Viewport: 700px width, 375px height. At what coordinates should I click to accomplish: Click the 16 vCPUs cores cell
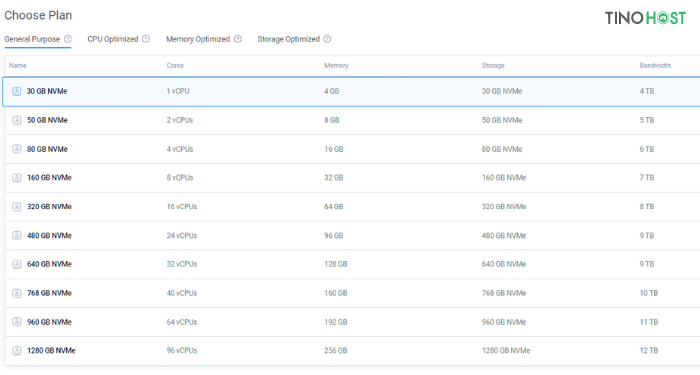coord(182,207)
